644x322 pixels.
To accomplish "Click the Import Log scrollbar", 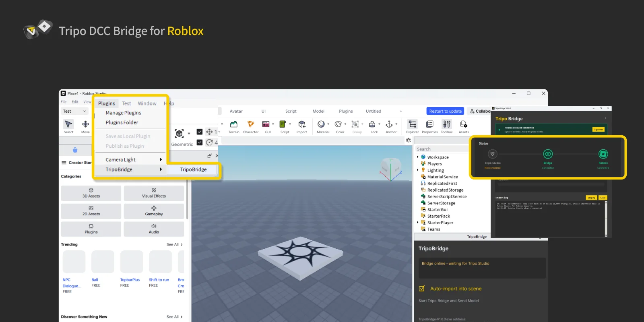I will (606, 218).
